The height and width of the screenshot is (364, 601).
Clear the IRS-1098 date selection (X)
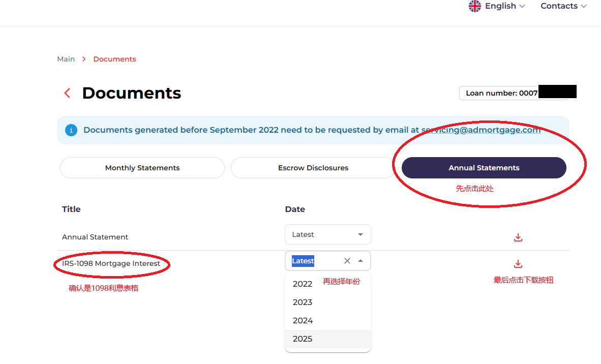(x=347, y=261)
